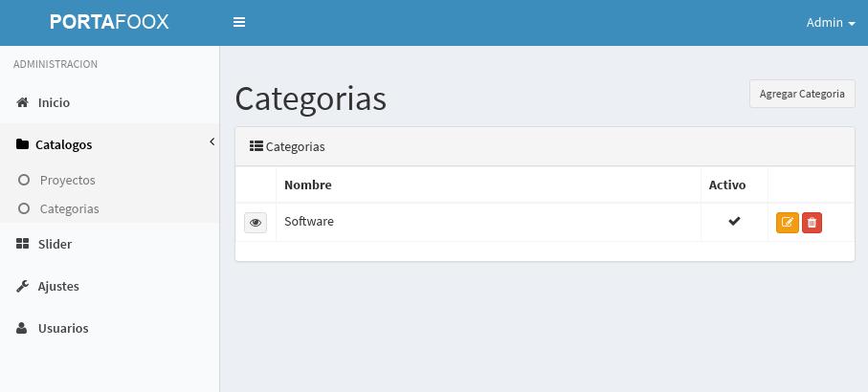Click the folder icon beside Catalogos

(x=22, y=144)
